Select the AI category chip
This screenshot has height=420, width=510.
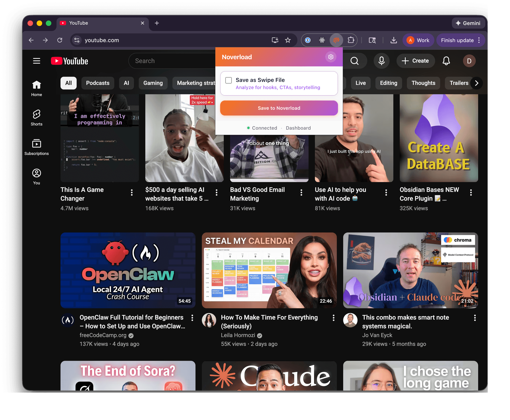click(127, 83)
